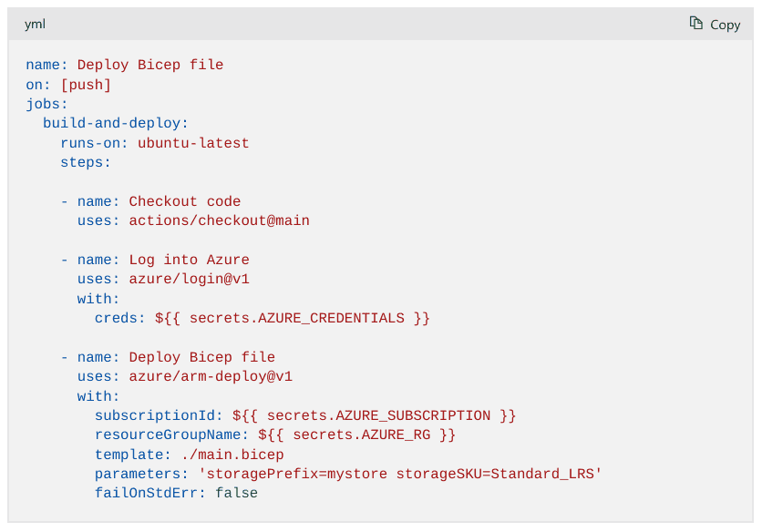Click the 'on: [push]' trigger line
This screenshot has width=762, height=532.
[68, 85]
